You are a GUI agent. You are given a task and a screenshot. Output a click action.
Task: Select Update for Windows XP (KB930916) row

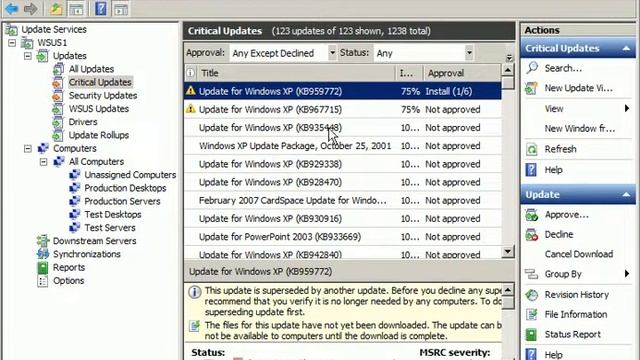[342, 219]
